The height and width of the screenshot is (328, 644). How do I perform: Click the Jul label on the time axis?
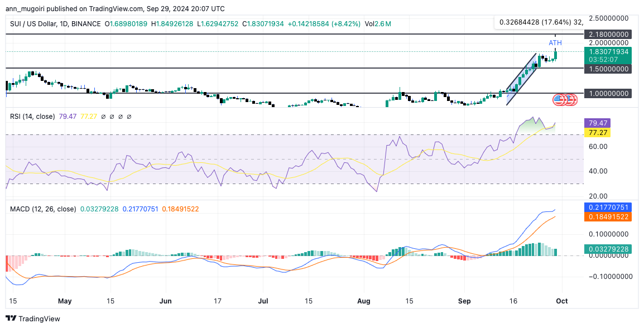coord(263,301)
